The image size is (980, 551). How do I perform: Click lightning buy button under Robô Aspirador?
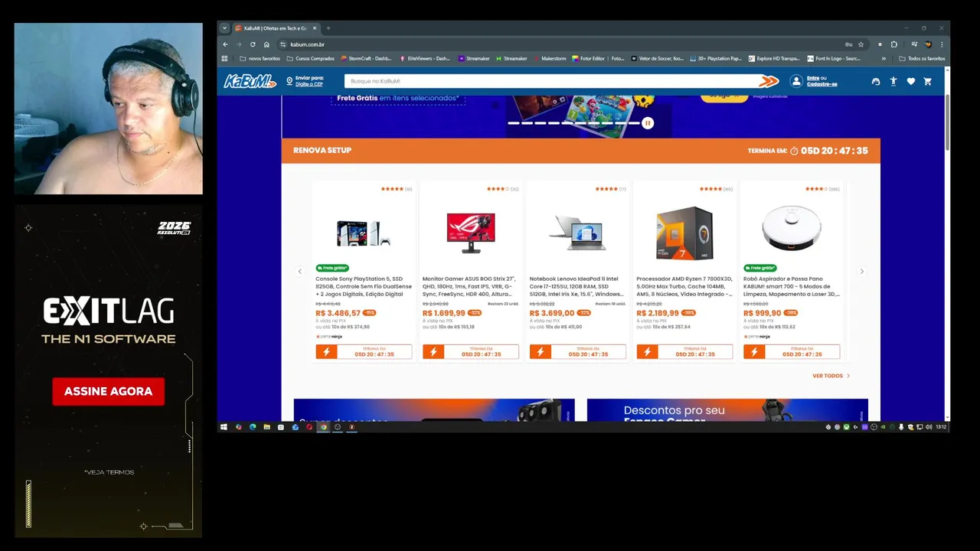792,352
